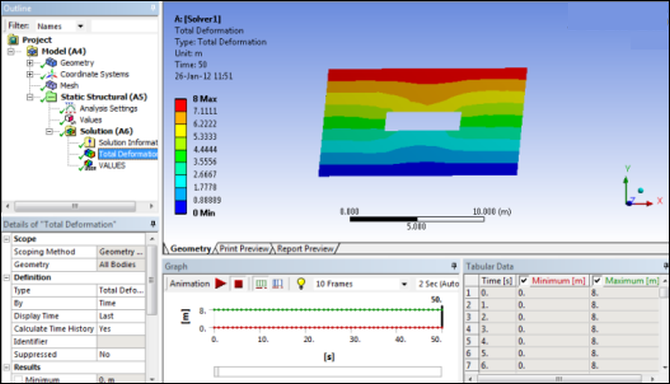Select Analysis Settings tree item

point(109,108)
